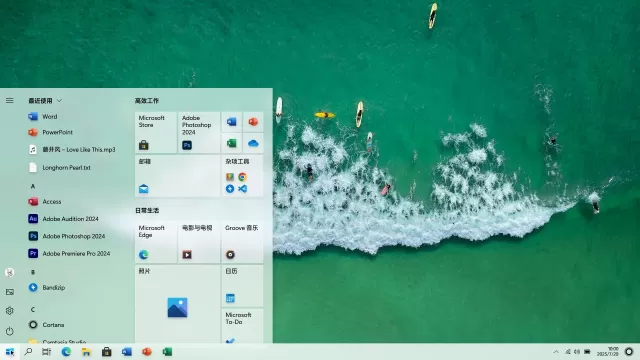Viewport: 640px width, 360px height.
Task: Open network status in system tray
Action: tap(568, 352)
